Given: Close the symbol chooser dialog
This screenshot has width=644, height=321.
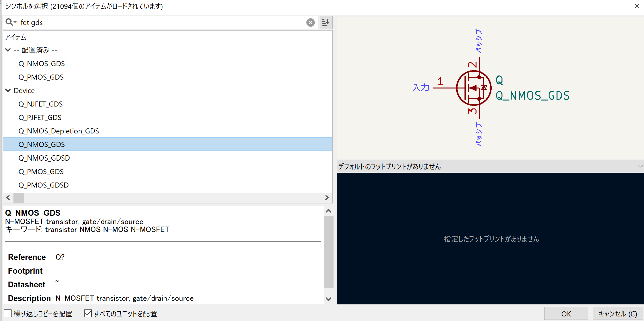Looking at the screenshot, I should coord(637,6).
